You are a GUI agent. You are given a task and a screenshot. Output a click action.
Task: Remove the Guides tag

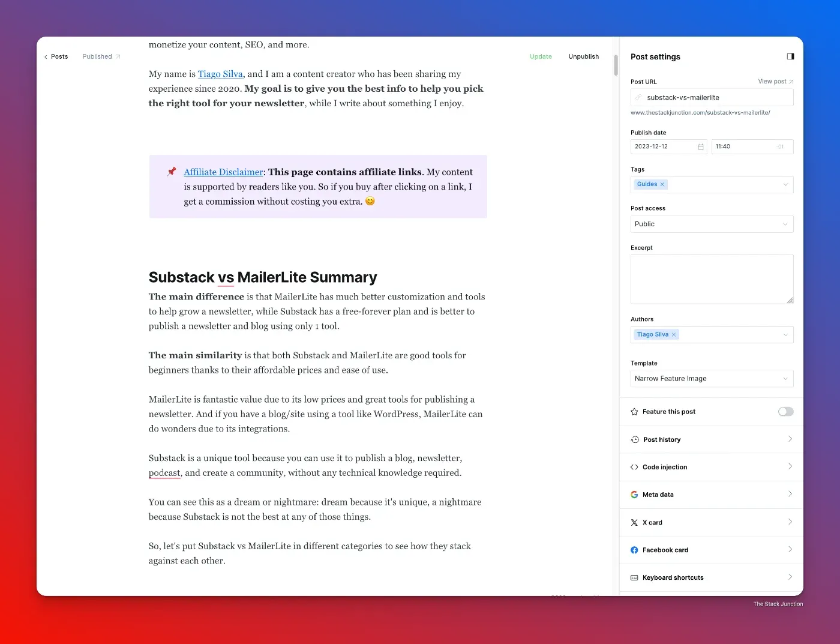(662, 184)
